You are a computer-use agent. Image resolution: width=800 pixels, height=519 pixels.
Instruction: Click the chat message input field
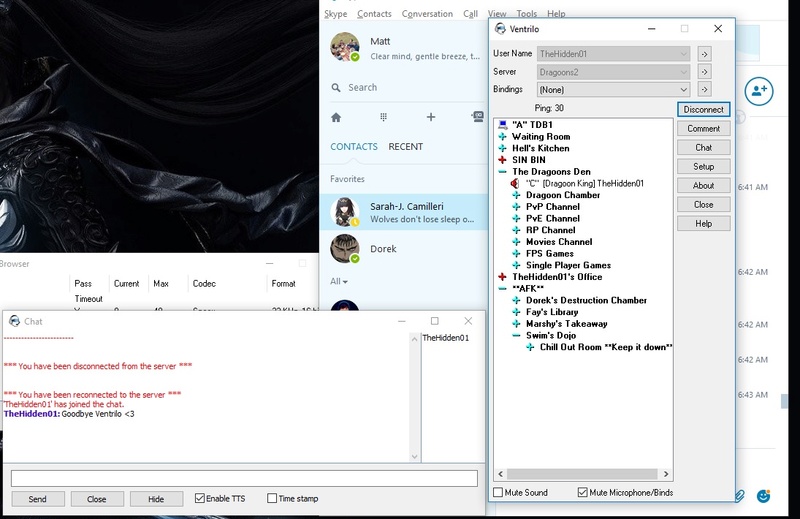(244, 478)
